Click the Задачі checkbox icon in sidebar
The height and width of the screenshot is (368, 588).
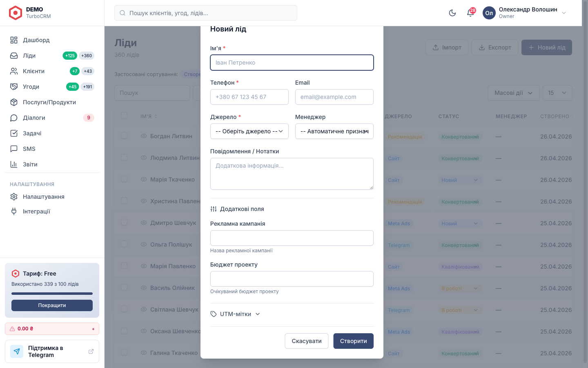[14, 133]
